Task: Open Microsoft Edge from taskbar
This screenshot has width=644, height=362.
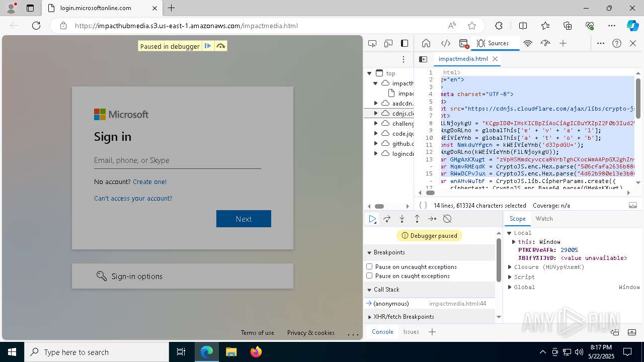Action: pyautogui.click(x=207, y=352)
